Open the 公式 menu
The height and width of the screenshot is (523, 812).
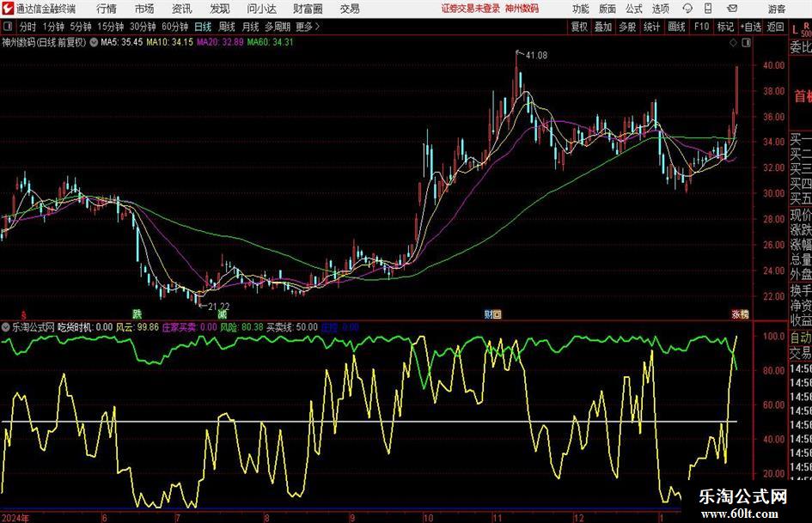pos(634,9)
